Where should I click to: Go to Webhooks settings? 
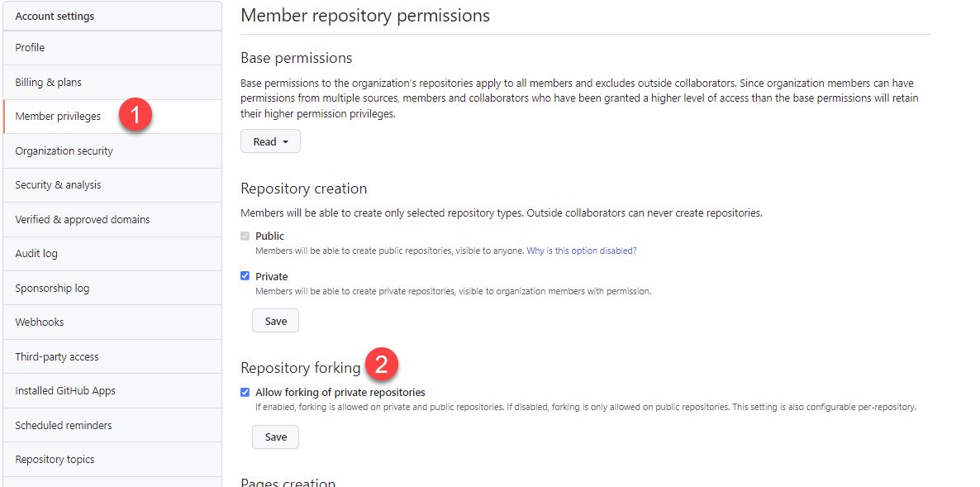point(40,322)
